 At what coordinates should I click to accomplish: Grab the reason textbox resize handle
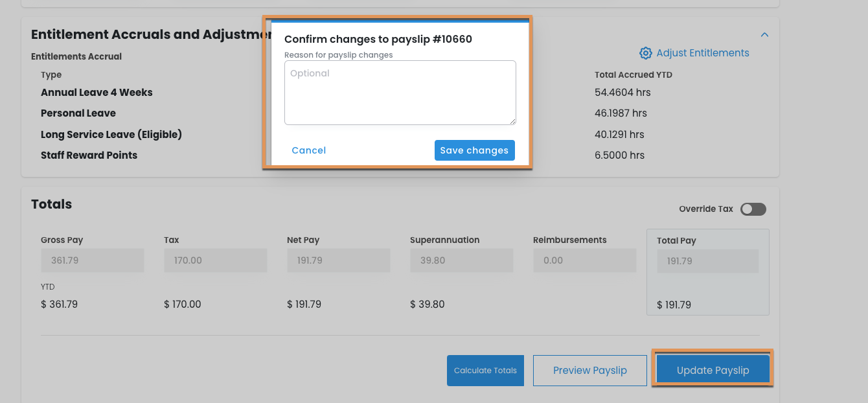512,121
